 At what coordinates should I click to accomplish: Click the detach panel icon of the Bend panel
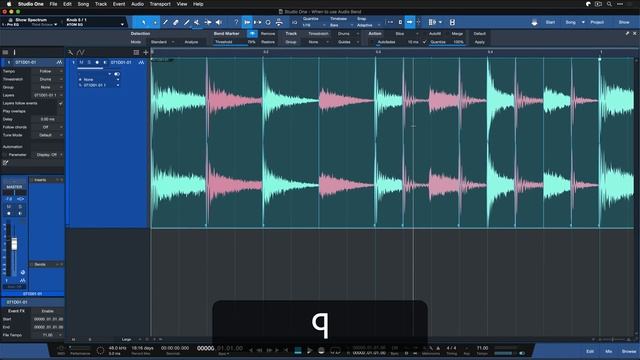(x=627, y=33)
